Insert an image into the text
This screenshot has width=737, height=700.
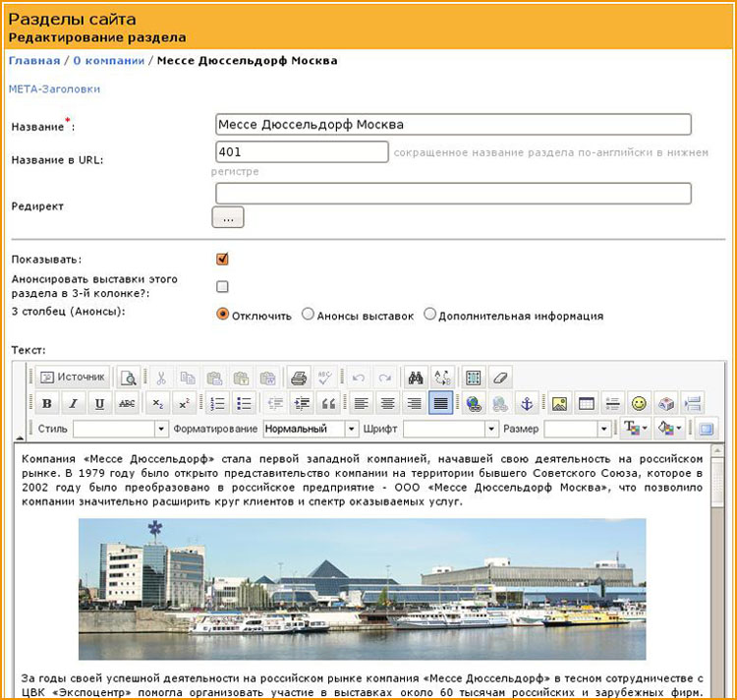click(559, 403)
